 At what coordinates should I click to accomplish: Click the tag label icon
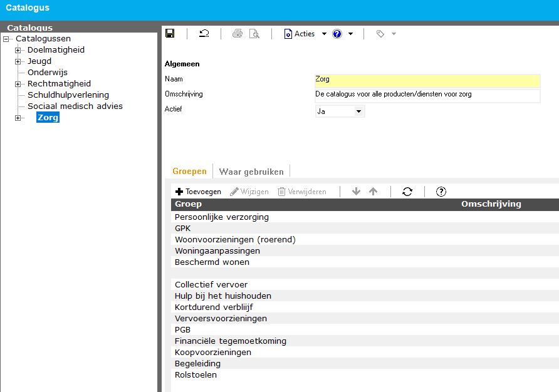(x=380, y=34)
